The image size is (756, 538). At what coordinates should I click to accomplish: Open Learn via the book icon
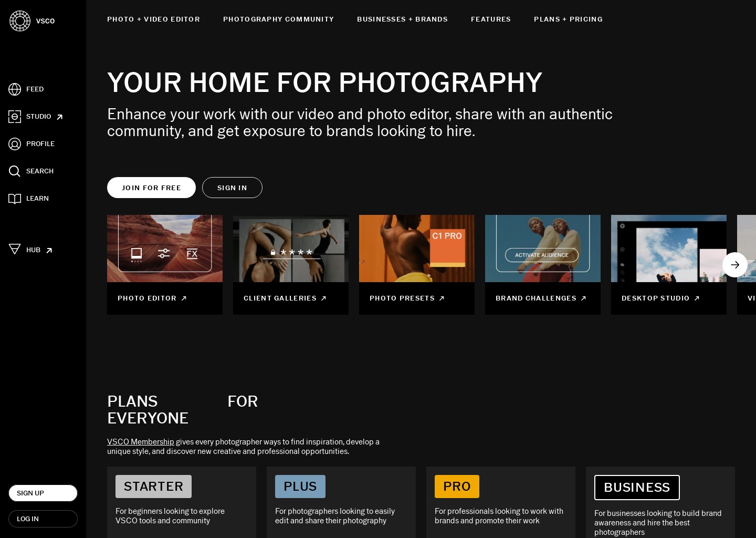pyautogui.click(x=15, y=199)
